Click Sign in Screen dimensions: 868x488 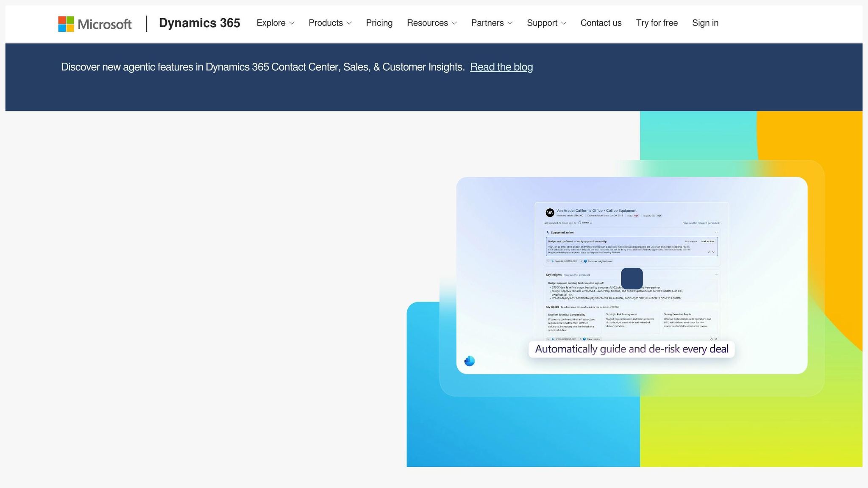705,23
